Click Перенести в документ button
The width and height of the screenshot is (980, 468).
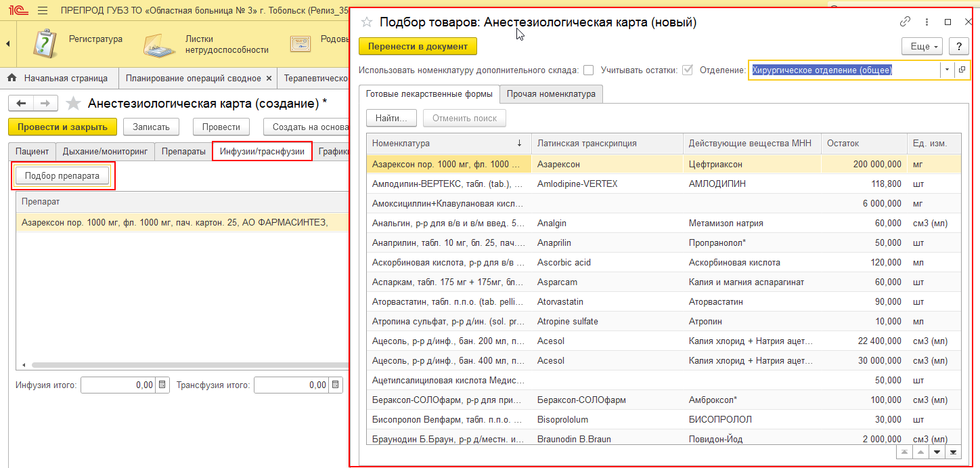click(418, 47)
